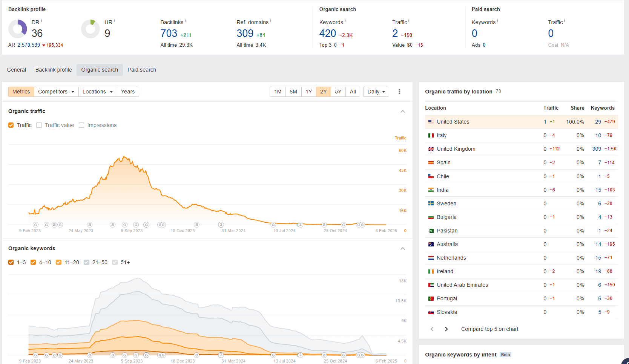Enable the Impressions checkbox
The height and width of the screenshot is (364, 629).
81,125
